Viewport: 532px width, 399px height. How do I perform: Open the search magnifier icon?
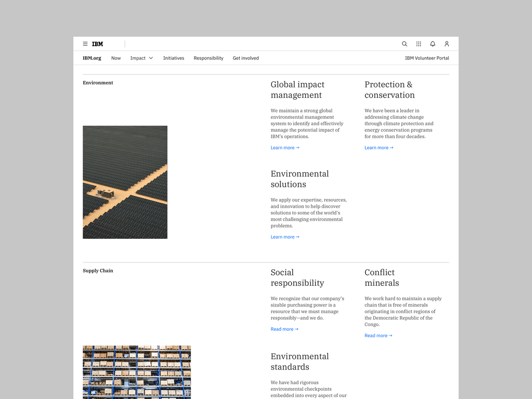click(x=405, y=44)
